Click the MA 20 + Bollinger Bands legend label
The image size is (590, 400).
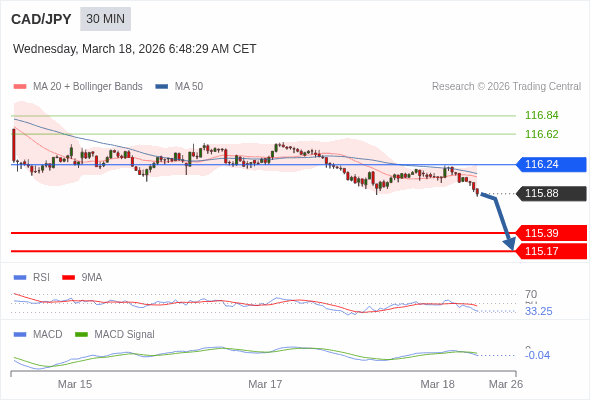[x=88, y=87]
